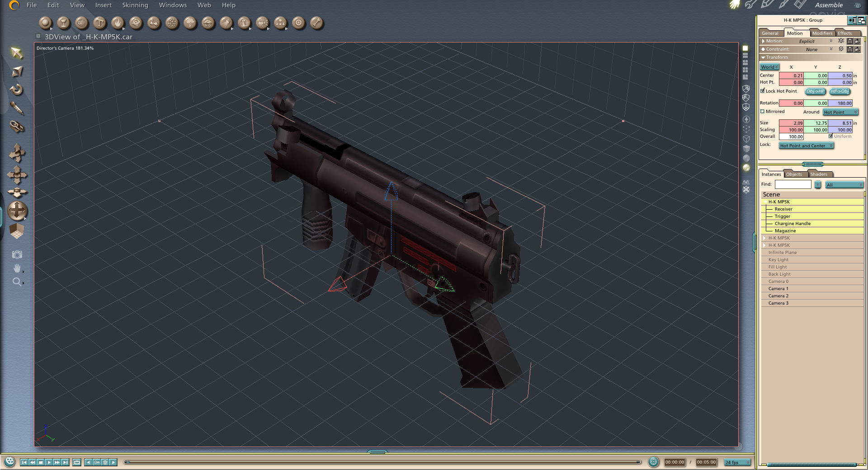The height and width of the screenshot is (470, 868).
Task: Insert a metaball object from toolbar
Action: pos(154,23)
